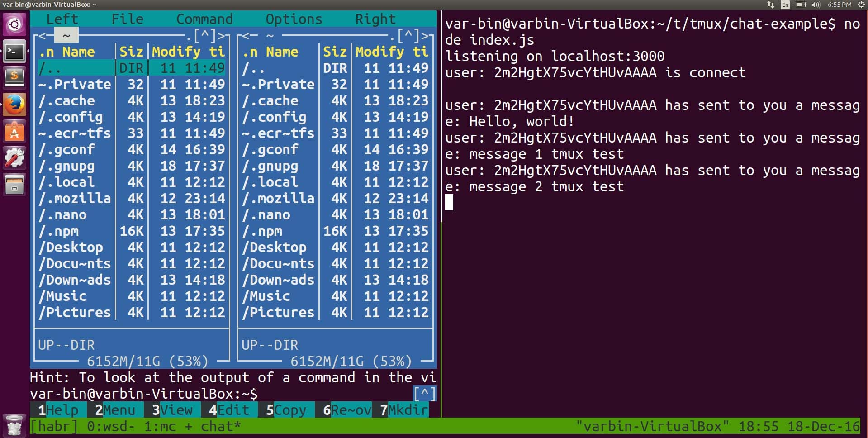Click right panel forward arrow >
Viewport: 868px width, 438px height.
pyautogui.click(x=425, y=35)
